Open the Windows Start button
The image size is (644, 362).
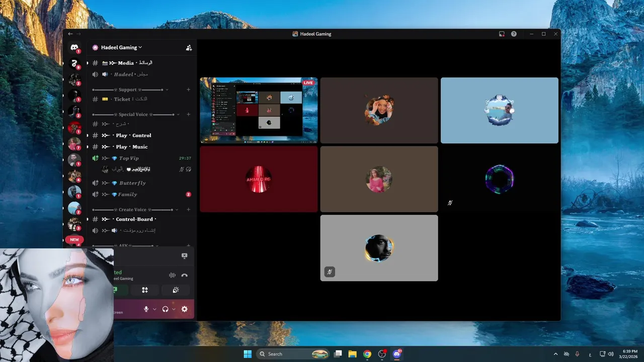(x=248, y=354)
